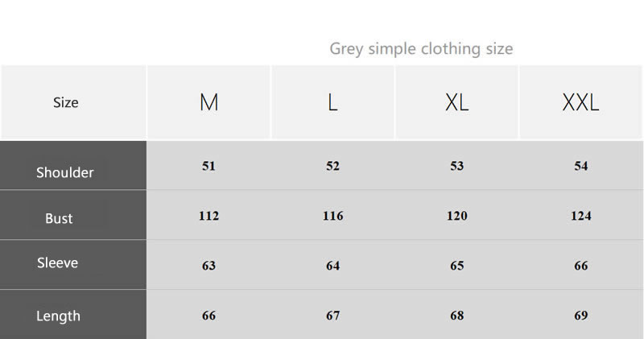Select the Shoulder row label
Viewport: 644px width, 339px height.
(x=65, y=172)
